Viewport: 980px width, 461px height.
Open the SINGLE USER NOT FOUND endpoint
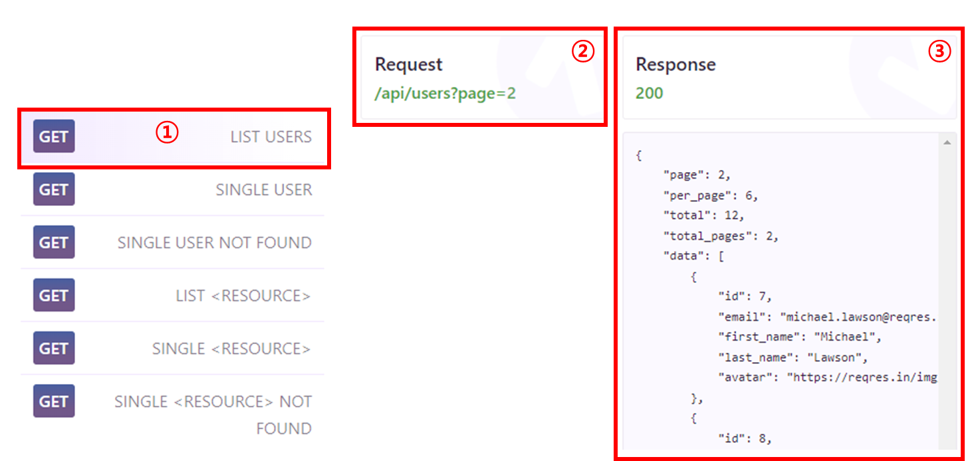(x=173, y=242)
